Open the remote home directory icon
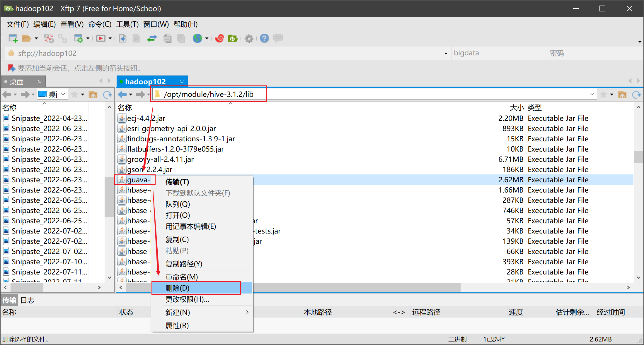Screen dimensions: 644x345 [622, 94]
